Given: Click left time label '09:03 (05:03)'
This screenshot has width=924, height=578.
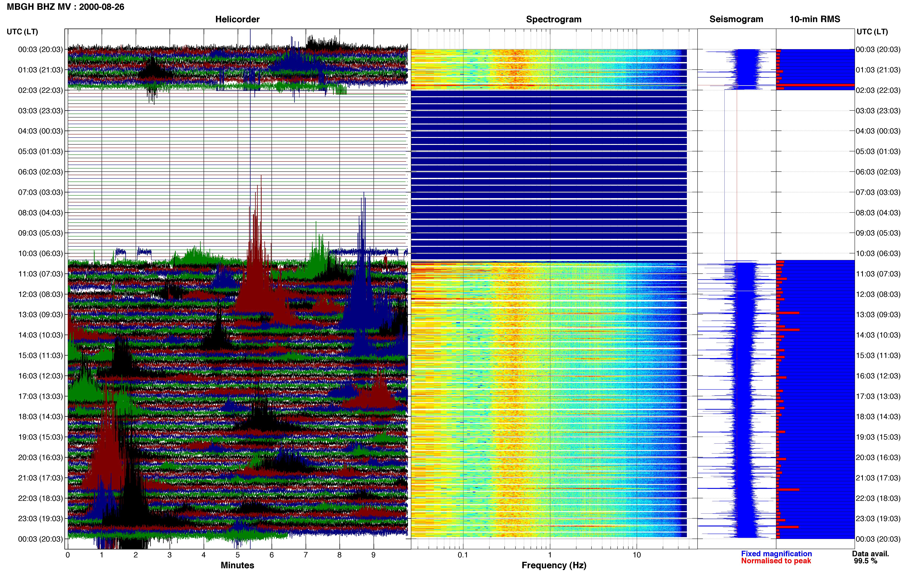Looking at the screenshot, I should tap(40, 233).
